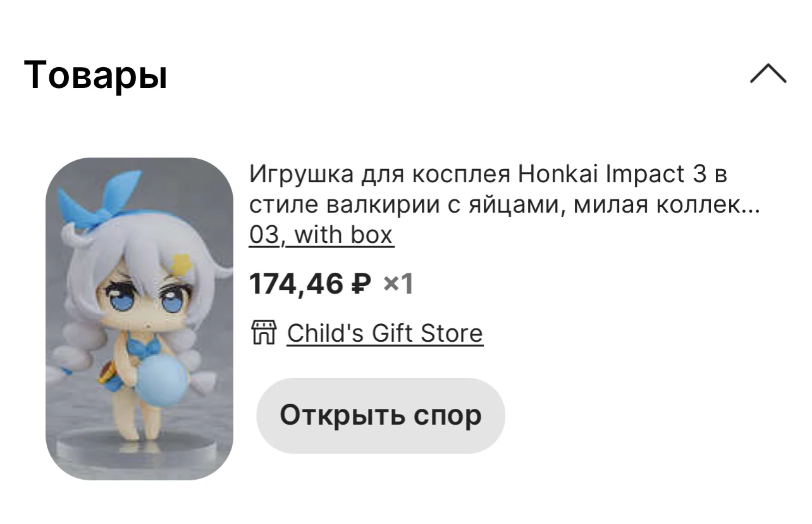Click the Товары section heading
This screenshot has height=524, width=812.
point(95,75)
